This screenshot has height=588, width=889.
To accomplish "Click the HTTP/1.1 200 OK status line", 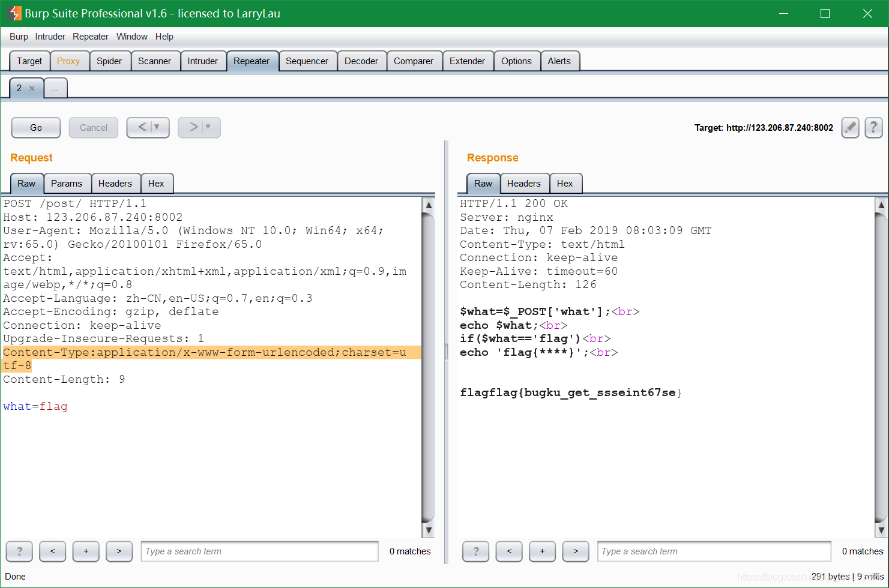I will pos(514,203).
